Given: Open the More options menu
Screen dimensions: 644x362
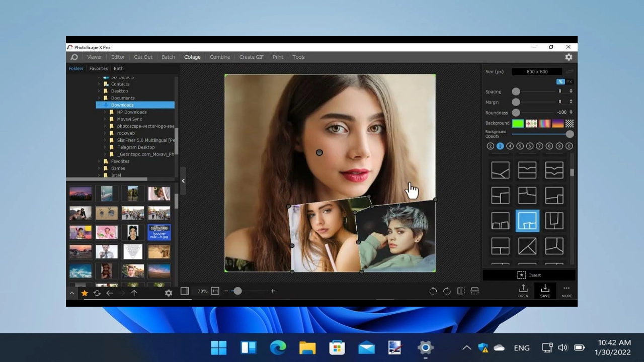Looking at the screenshot, I should pyautogui.click(x=567, y=291).
